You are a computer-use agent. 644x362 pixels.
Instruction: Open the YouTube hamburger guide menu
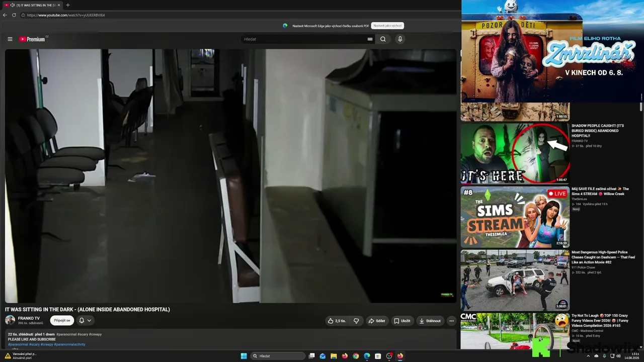[x=10, y=39]
